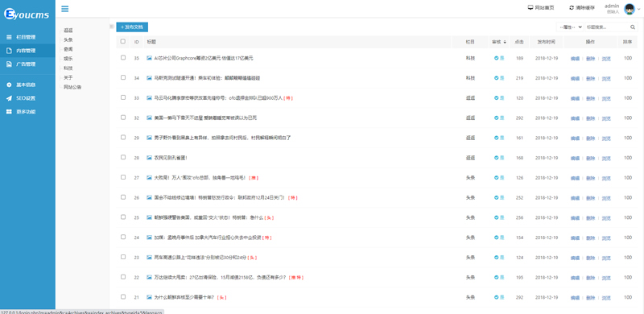Check the box for article ID 33
644x314 pixels.
click(123, 97)
